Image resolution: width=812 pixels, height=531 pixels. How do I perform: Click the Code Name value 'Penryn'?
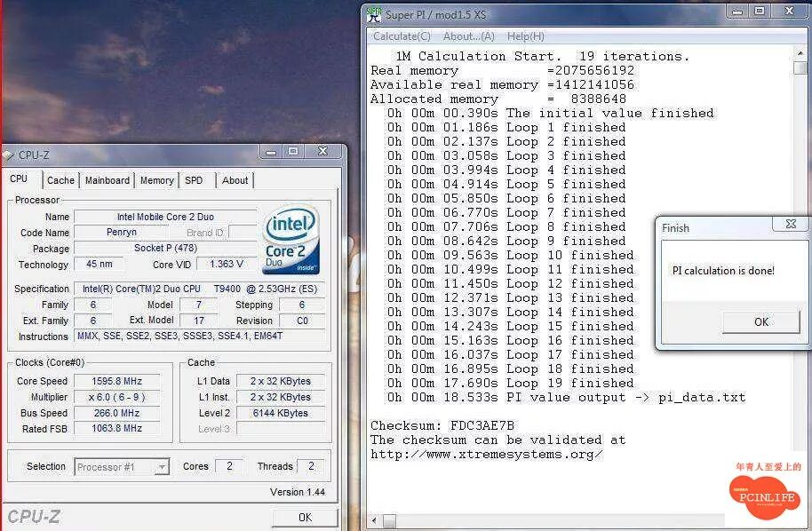tap(122, 232)
